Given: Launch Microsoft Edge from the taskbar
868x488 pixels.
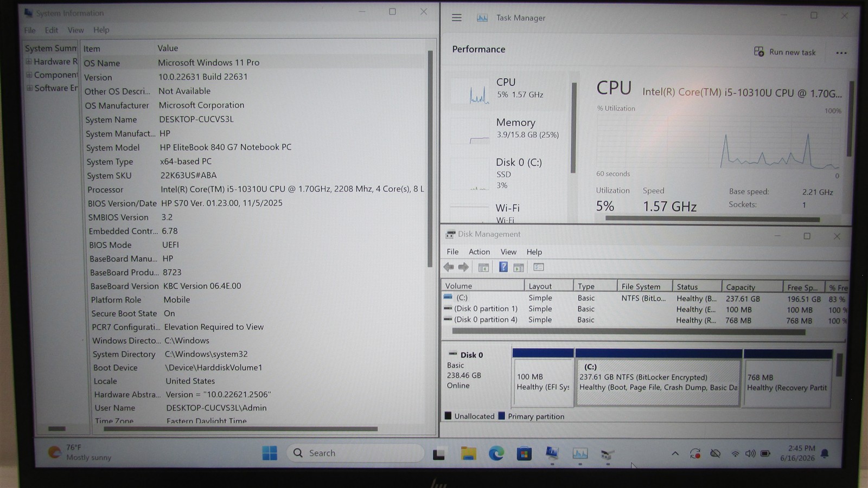Looking at the screenshot, I should (496, 453).
